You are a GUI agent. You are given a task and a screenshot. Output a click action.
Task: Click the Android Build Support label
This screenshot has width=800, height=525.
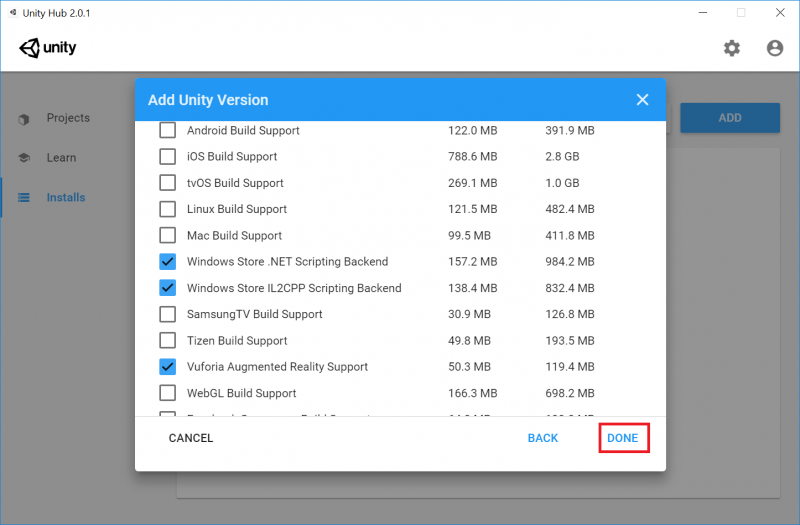[x=243, y=130]
